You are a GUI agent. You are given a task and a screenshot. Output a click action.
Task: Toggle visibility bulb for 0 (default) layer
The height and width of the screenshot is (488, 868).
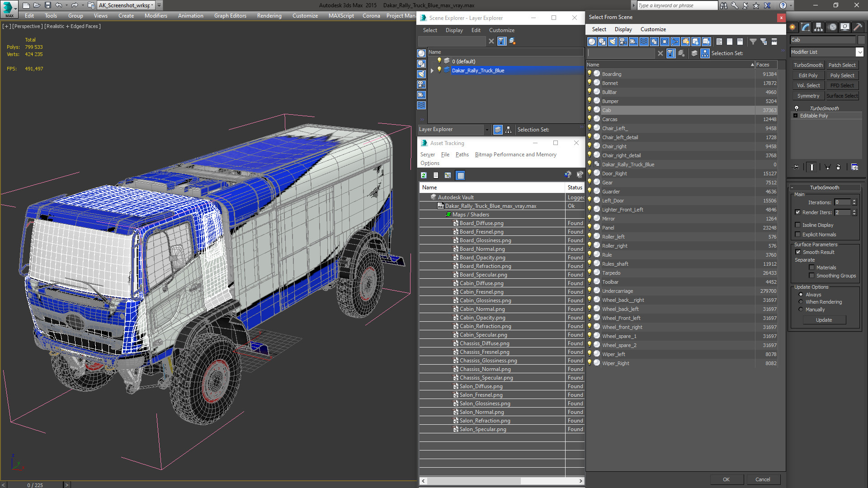pyautogui.click(x=439, y=61)
